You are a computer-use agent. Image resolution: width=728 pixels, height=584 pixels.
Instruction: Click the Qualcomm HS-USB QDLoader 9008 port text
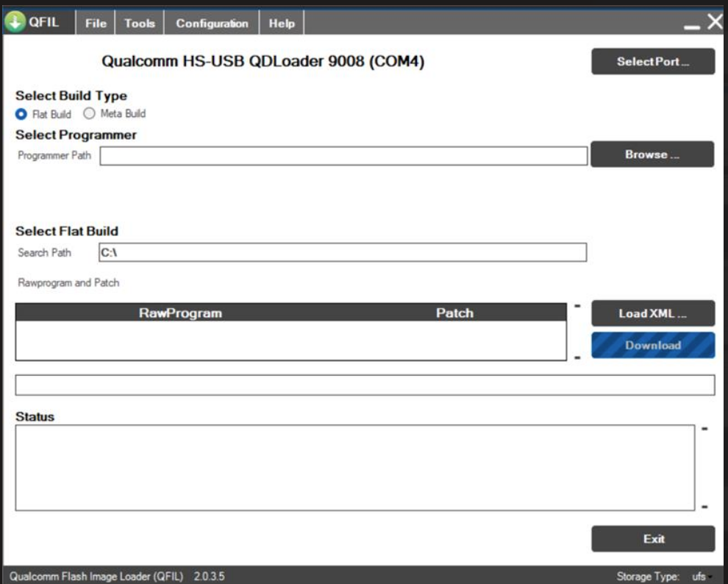[x=263, y=61]
